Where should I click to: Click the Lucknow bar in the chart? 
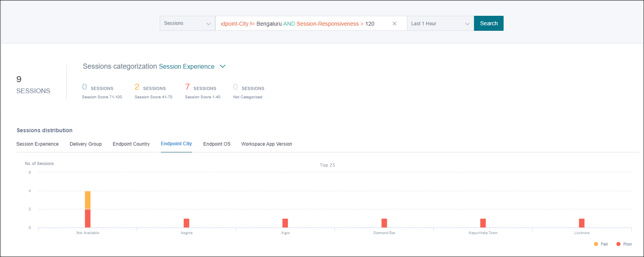582,223
